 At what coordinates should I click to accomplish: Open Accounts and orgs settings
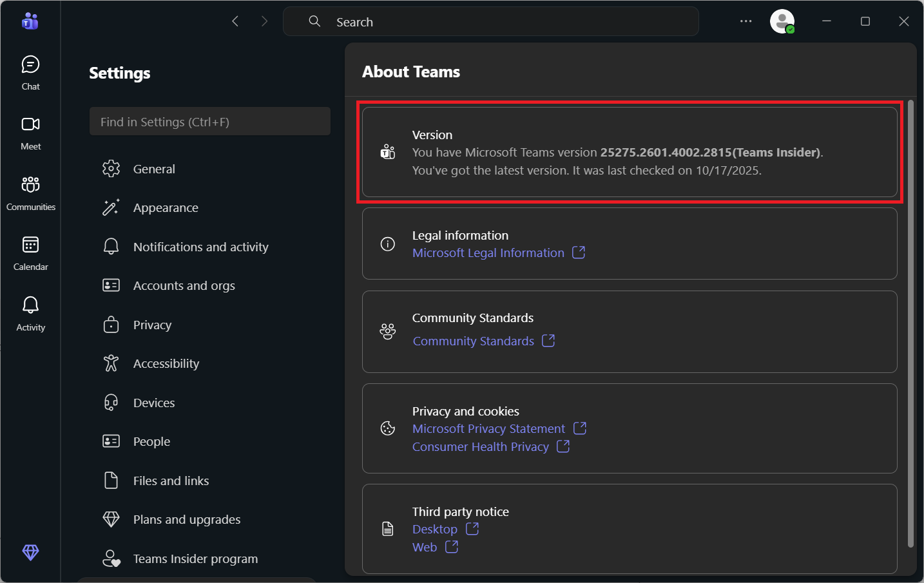click(x=184, y=285)
